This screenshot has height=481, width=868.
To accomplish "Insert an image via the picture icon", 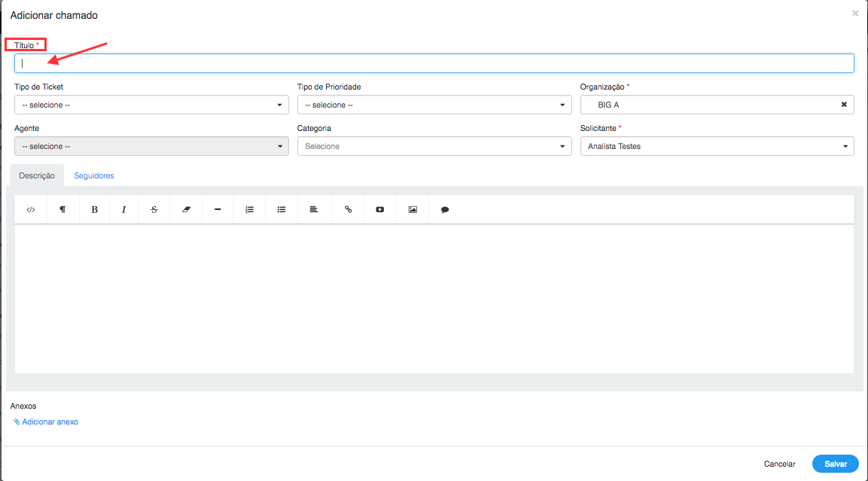I will (x=413, y=210).
